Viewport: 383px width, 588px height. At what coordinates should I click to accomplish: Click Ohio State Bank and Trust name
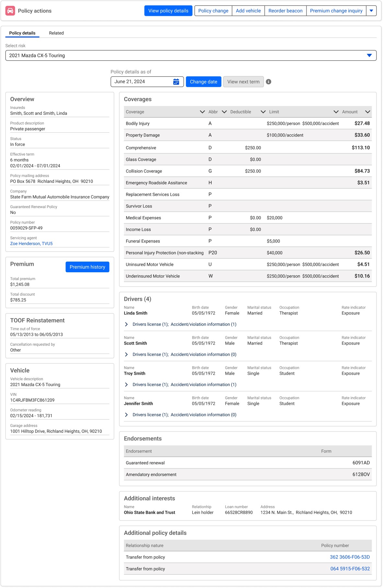tap(149, 513)
